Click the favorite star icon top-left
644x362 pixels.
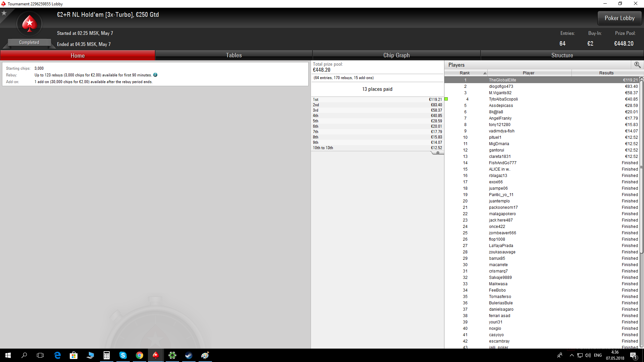[x=4, y=13]
